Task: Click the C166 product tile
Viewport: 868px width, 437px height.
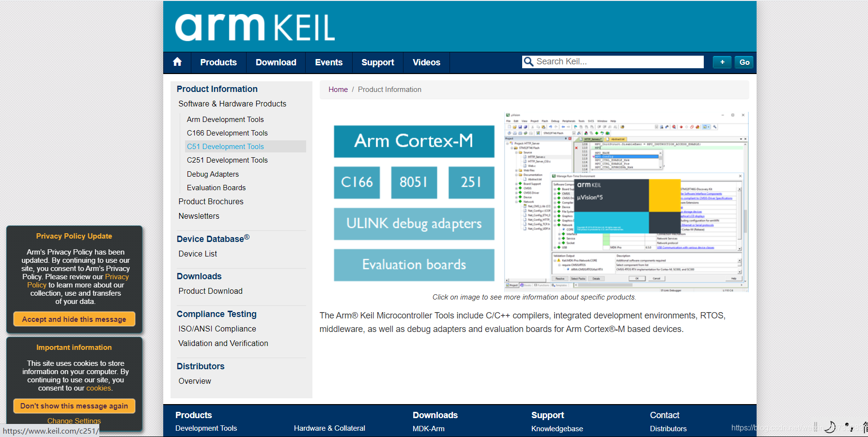Action: (x=357, y=182)
